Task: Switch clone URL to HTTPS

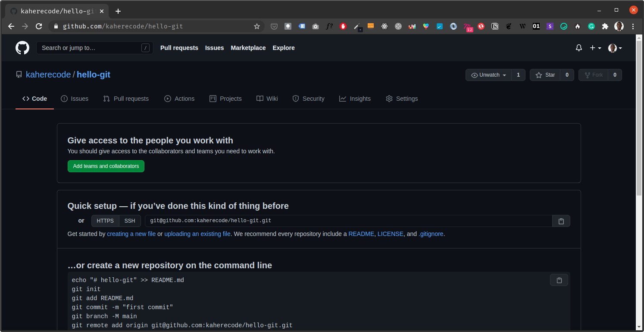Action: click(x=105, y=221)
